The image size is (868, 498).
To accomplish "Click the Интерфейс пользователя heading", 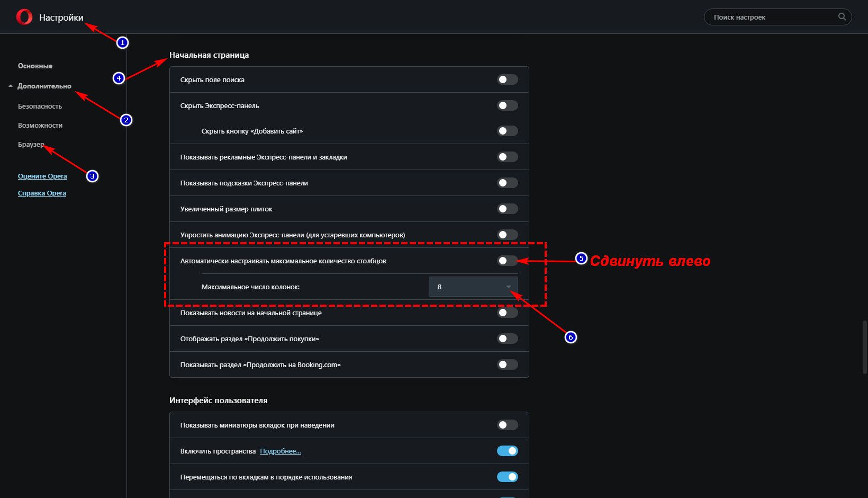I will point(219,401).
